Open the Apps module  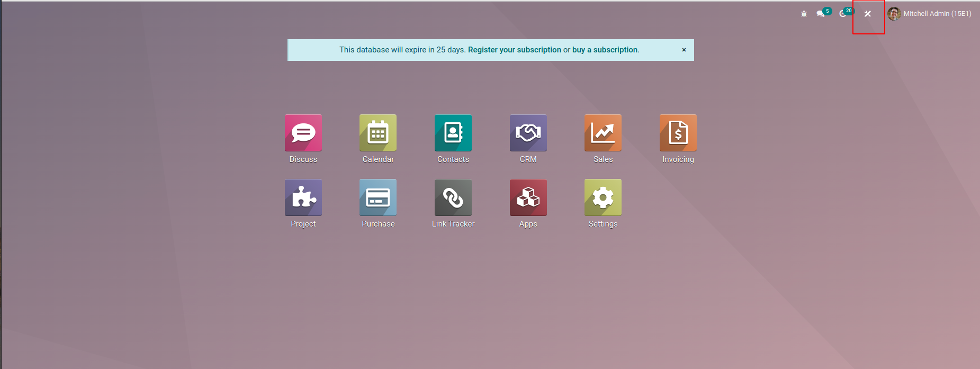(x=528, y=197)
